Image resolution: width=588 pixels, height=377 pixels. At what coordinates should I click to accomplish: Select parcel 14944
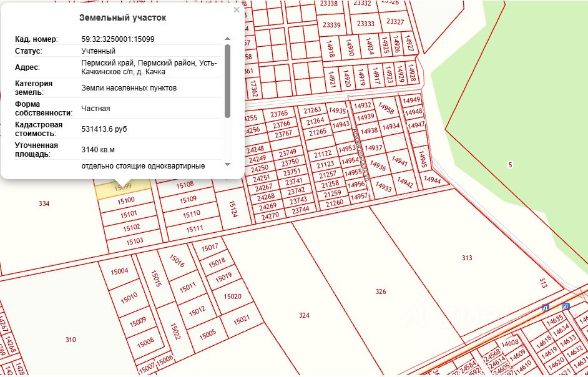click(x=431, y=179)
